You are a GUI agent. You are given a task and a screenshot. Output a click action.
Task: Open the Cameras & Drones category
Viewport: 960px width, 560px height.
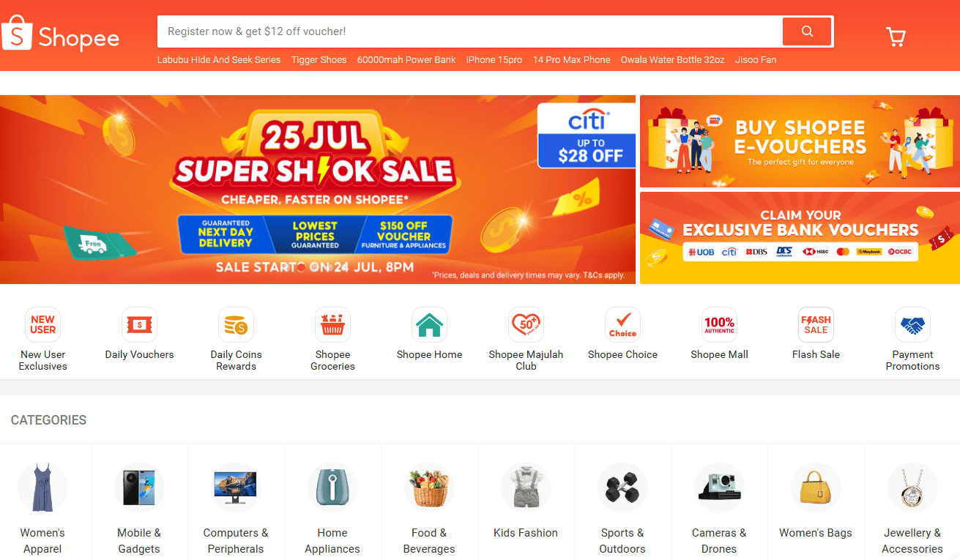[x=719, y=507]
